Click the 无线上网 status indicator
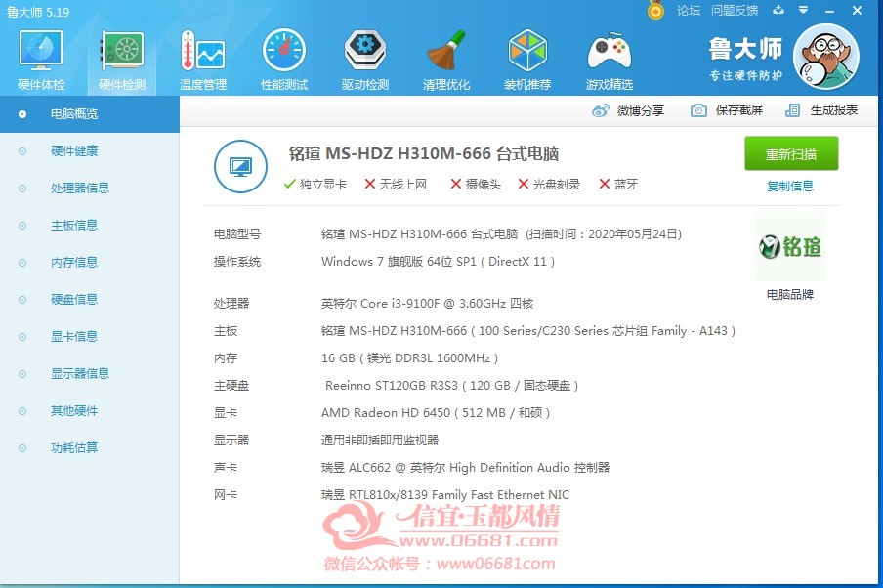The width and height of the screenshot is (883, 588). tap(396, 185)
